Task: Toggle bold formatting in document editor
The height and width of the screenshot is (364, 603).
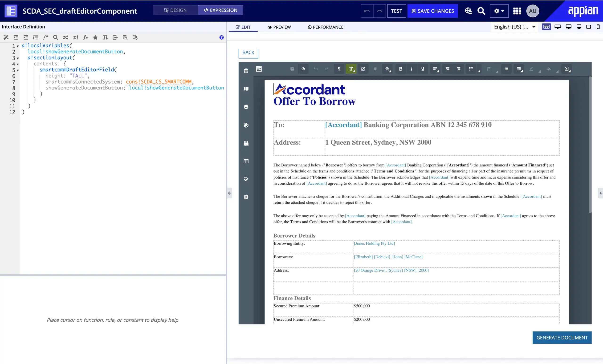Action: click(401, 69)
